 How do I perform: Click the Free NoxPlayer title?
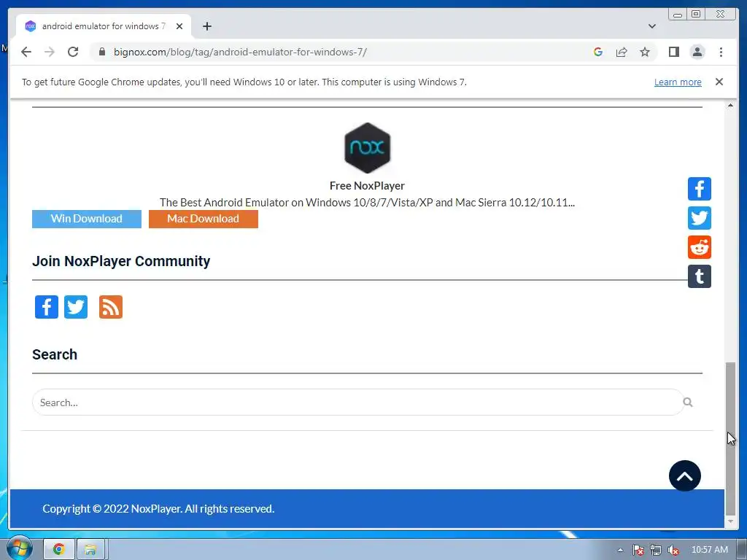coord(367,186)
